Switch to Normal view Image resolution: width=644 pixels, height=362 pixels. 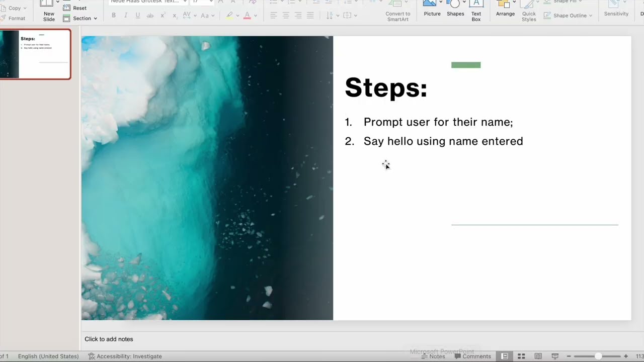point(504,356)
